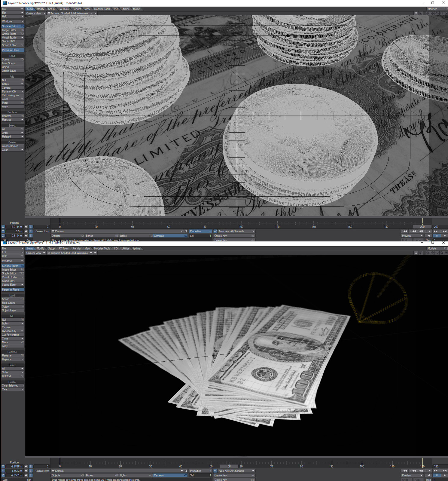Step forward one frame in billelles.lws window
Image resolution: width=448 pixels, height=481 pixels.
tap(429, 471)
